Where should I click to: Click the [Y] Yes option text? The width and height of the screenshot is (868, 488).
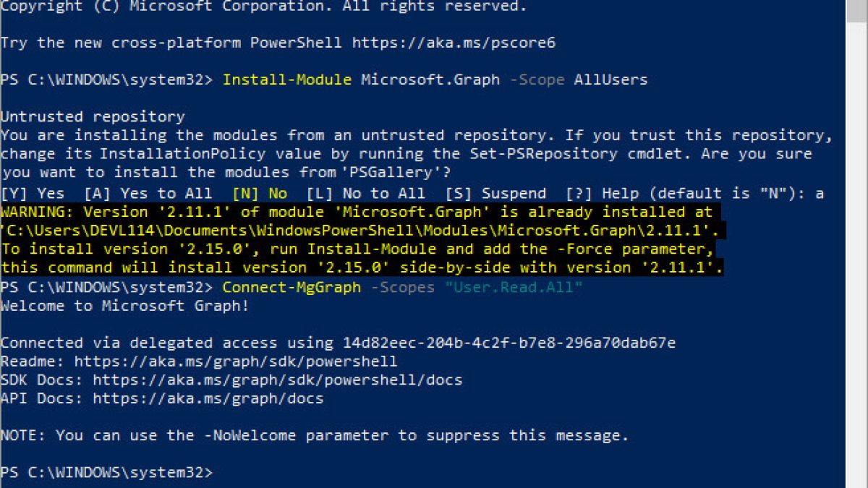tap(33, 194)
